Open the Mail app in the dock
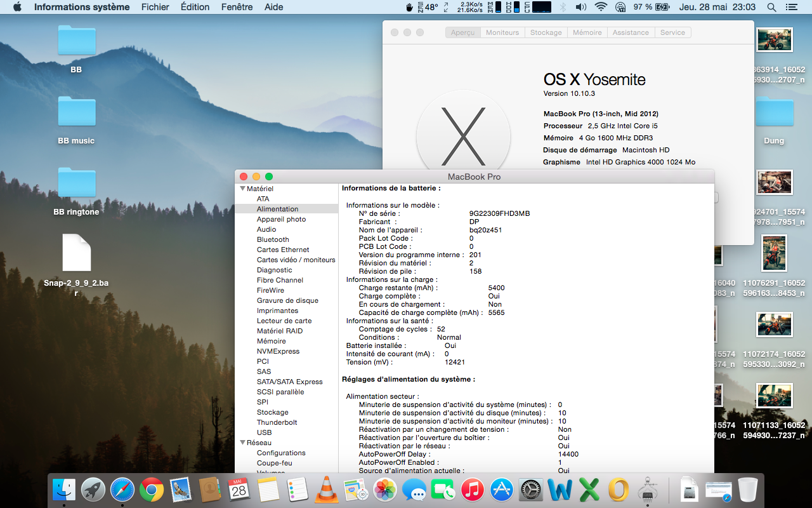Viewport: 812px width, 508px height. pos(181,490)
